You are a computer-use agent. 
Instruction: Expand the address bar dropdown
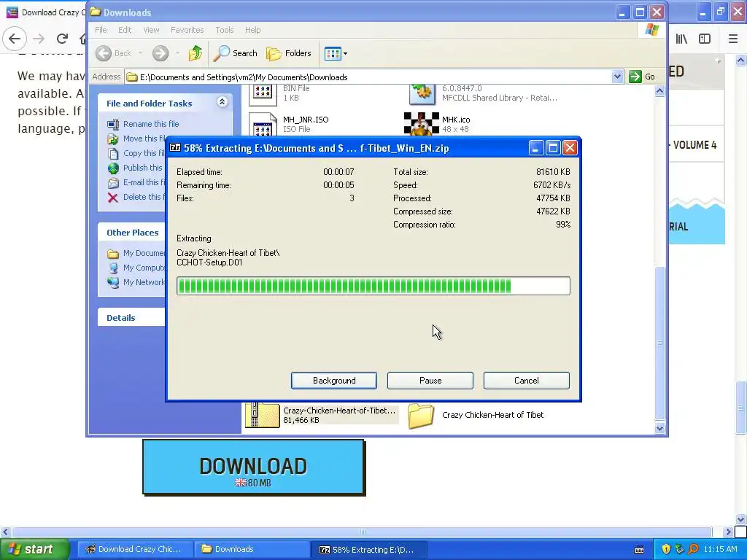pyautogui.click(x=617, y=77)
